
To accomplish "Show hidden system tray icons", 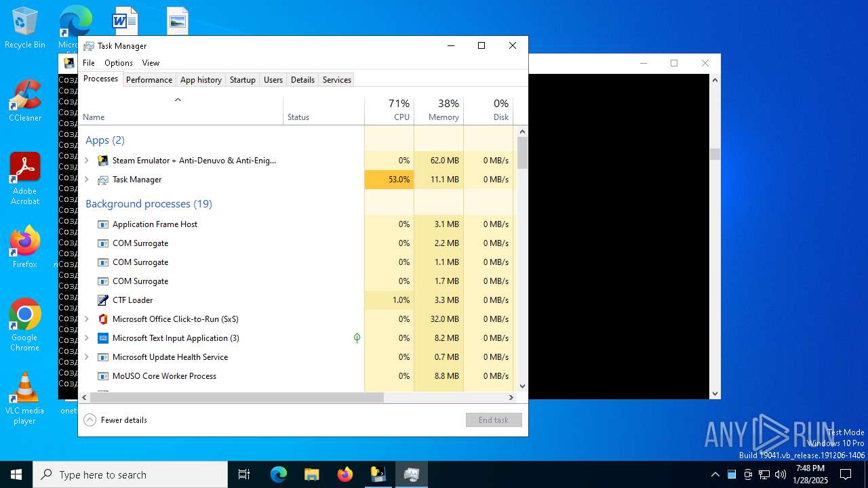I will [x=715, y=474].
